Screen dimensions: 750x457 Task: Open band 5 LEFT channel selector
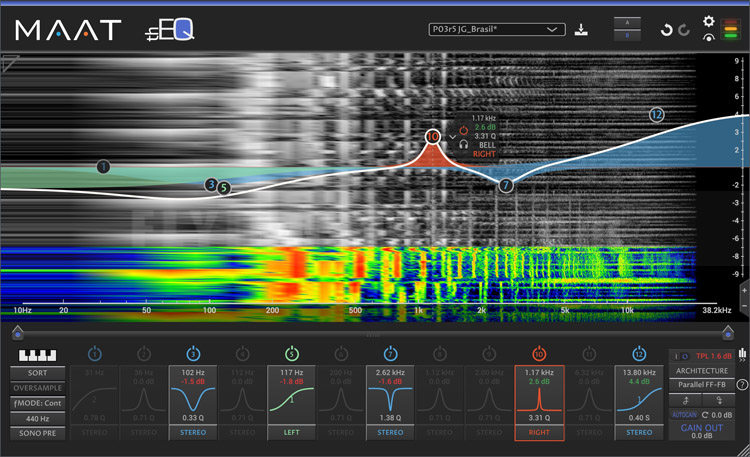(x=292, y=432)
